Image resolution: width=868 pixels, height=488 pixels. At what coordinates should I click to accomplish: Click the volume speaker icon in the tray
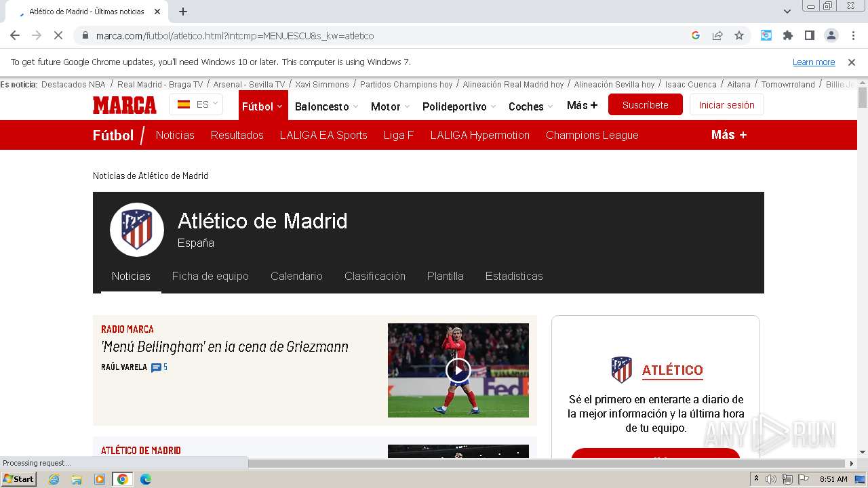click(771, 479)
